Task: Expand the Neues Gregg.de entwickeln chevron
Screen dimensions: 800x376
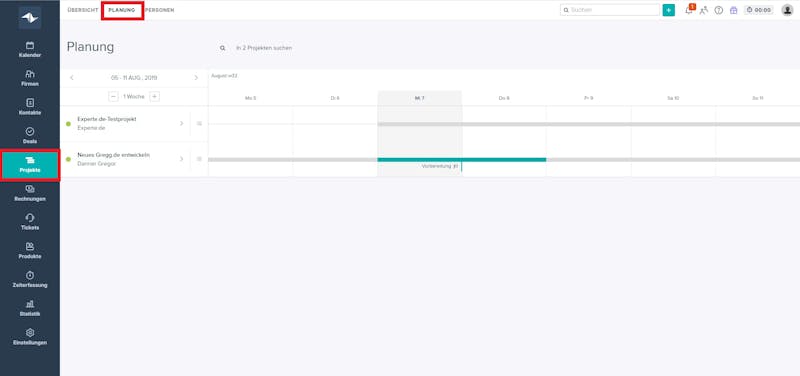Action: pos(181,159)
